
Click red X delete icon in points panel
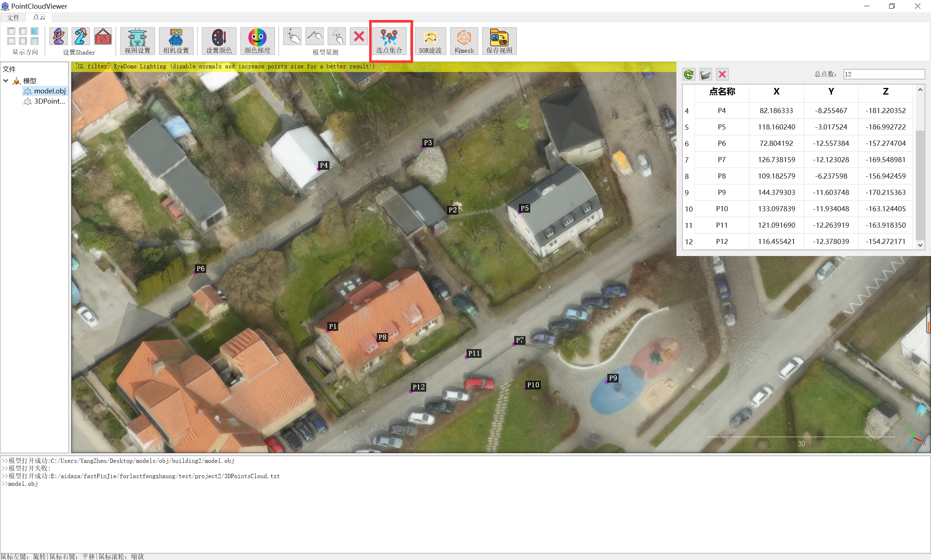tap(722, 74)
